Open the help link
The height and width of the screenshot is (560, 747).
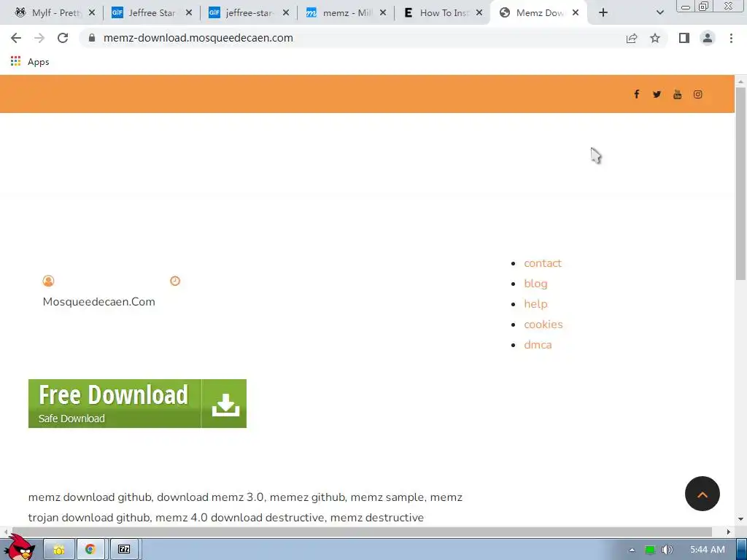point(535,304)
